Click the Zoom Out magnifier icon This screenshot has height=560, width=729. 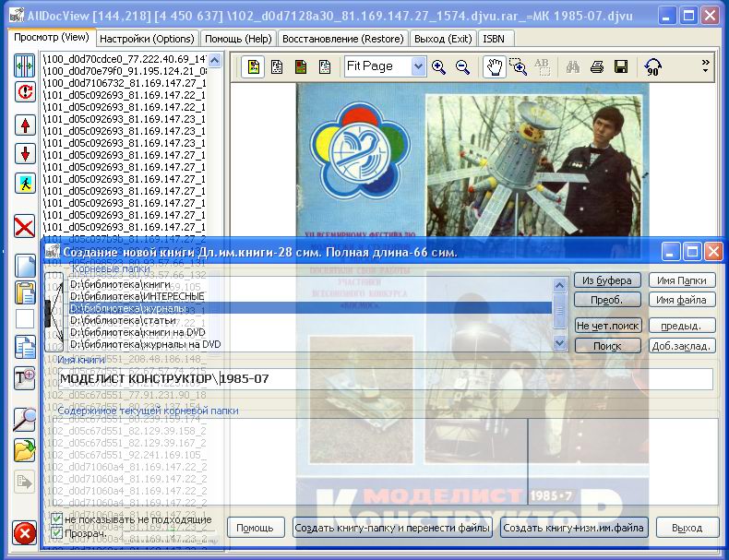click(462, 66)
